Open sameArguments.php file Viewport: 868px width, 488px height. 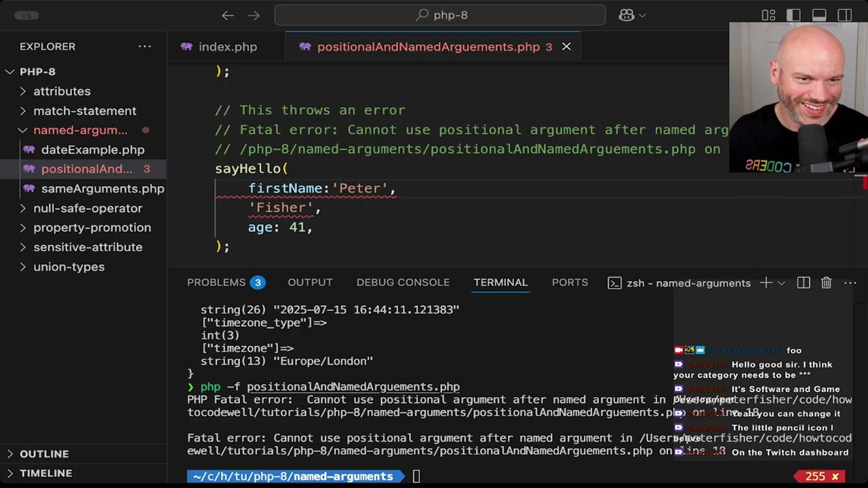point(102,188)
